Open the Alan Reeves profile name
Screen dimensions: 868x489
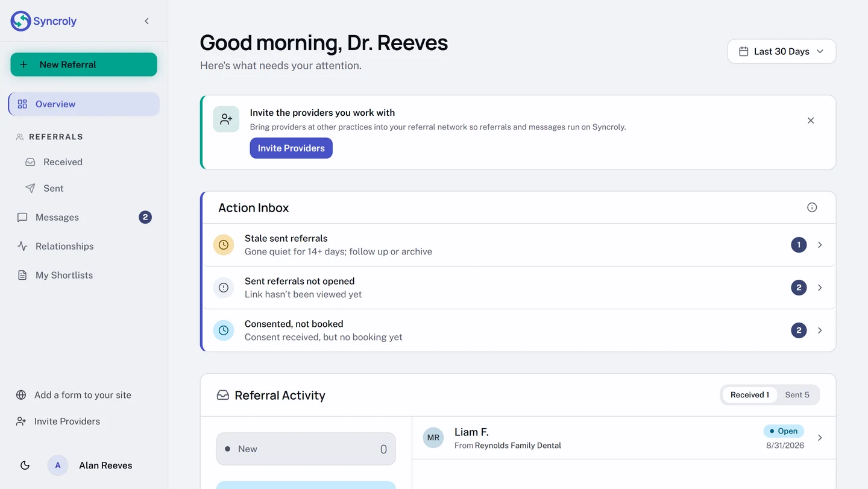(105, 465)
